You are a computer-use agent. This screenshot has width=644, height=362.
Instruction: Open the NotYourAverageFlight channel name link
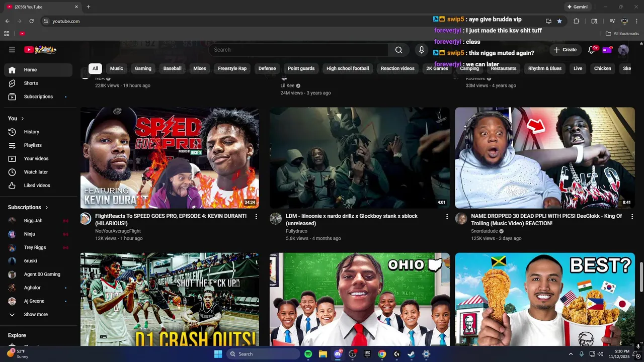click(x=118, y=231)
